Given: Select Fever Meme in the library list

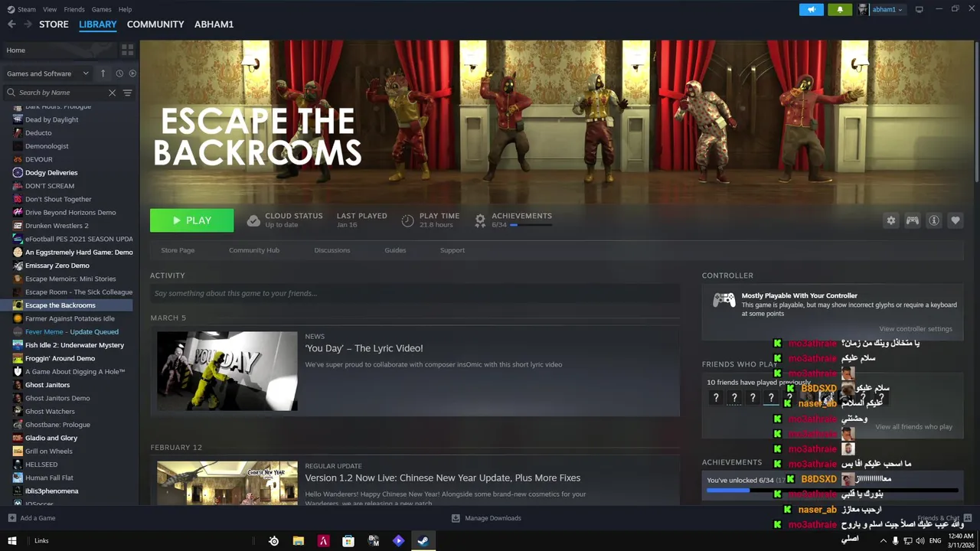Looking at the screenshot, I should (73, 331).
